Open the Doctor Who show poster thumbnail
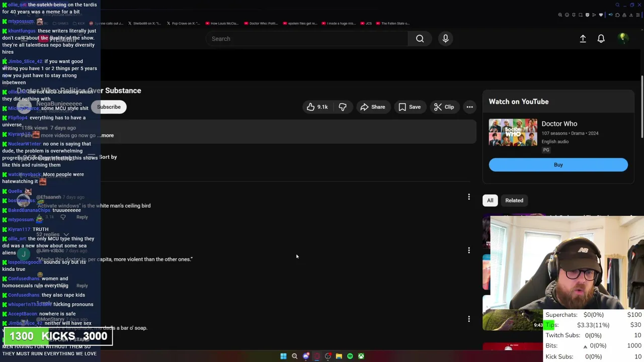The height and width of the screenshot is (362, 644). point(513,132)
